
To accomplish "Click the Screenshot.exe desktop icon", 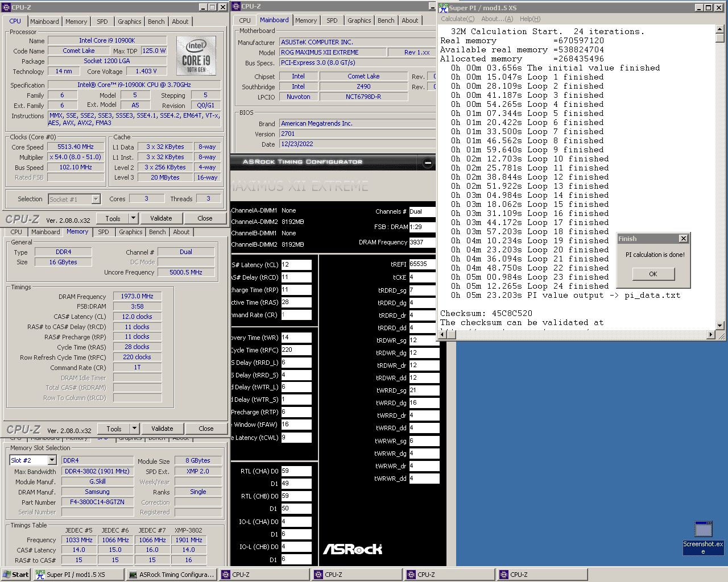I will 704,538.
